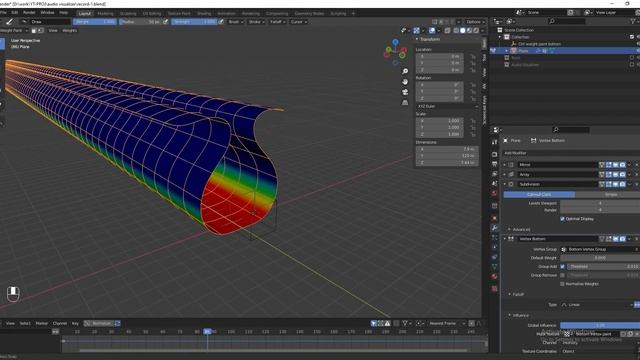Open the Render menu

29,13
